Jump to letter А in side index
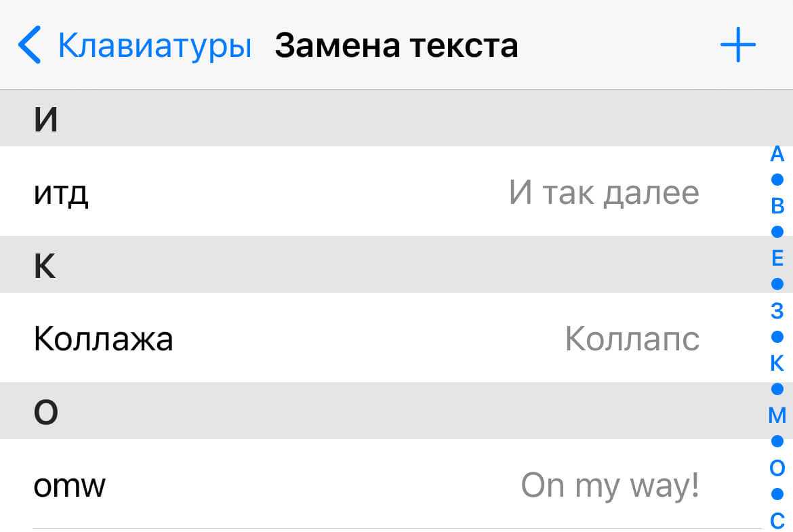 point(777,155)
